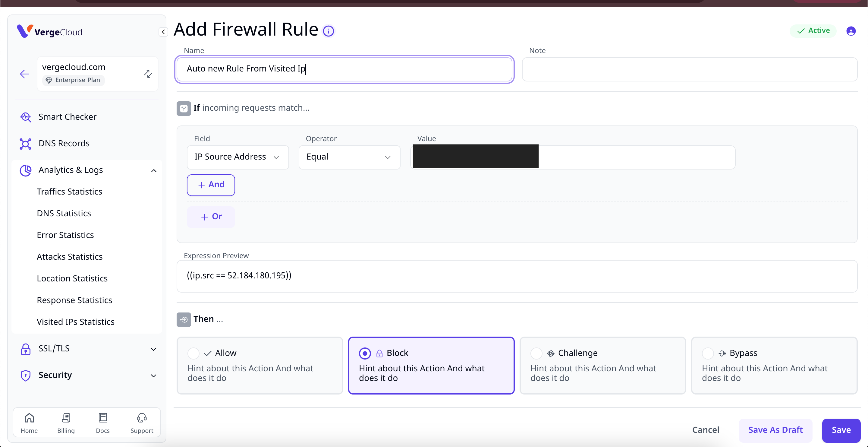
Task: Open Docs from the bottom bar
Action: coord(103,423)
